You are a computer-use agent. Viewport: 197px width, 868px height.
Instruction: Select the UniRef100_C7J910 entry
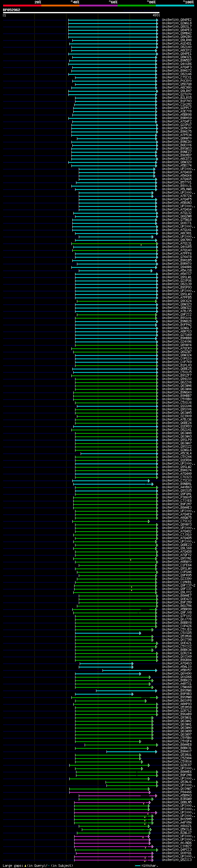point(177,535)
